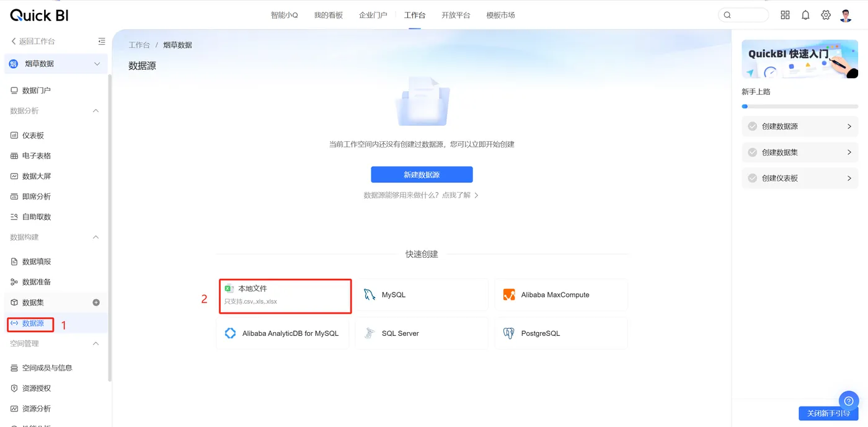The width and height of the screenshot is (868, 427).
Task: Open the blue help question-mark button
Action: coord(849,401)
